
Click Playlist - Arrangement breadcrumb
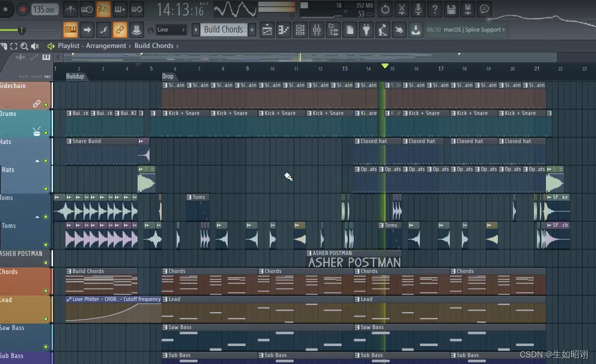pos(92,45)
